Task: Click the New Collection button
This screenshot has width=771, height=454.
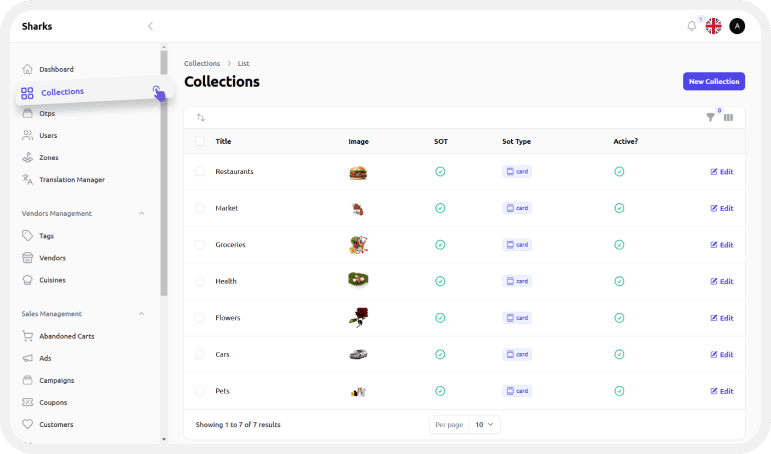Action: coord(713,81)
